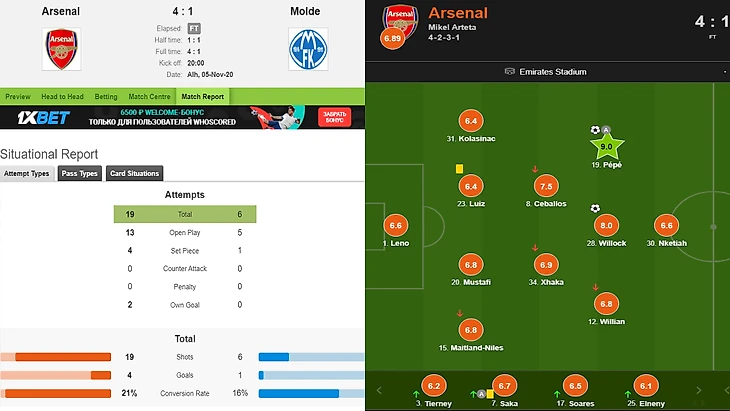
Task: Click Leno's 6.6 rating circle
Action: [x=396, y=225]
